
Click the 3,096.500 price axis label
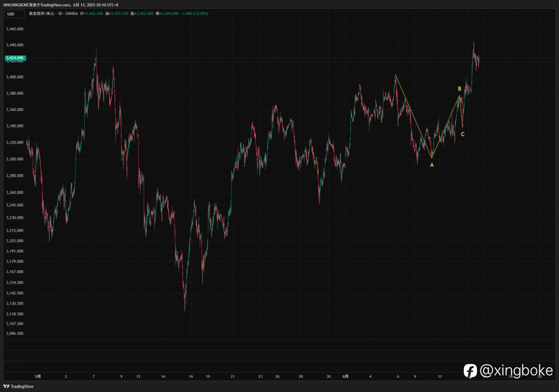(x=14, y=334)
